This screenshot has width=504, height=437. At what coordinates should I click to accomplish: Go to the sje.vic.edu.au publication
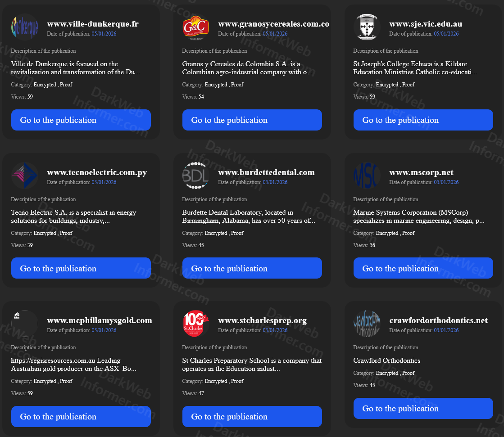point(423,120)
